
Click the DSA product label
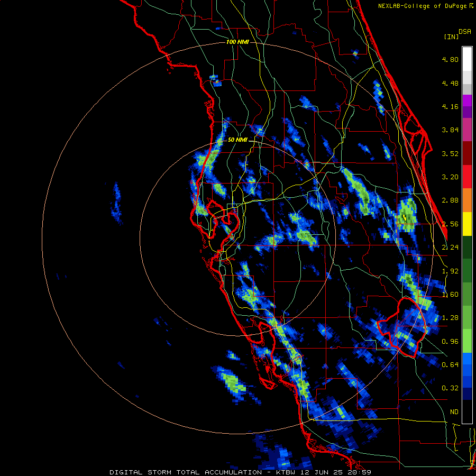(x=465, y=32)
